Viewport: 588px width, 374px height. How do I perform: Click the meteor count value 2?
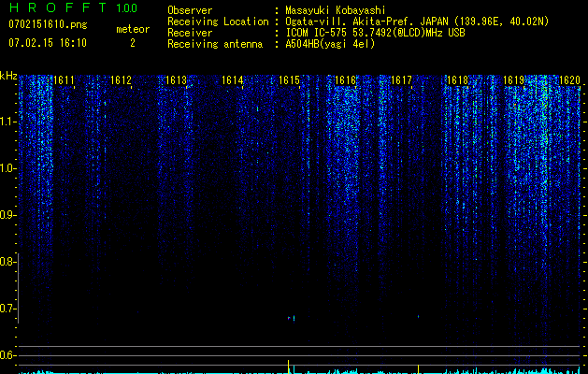click(133, 43)
